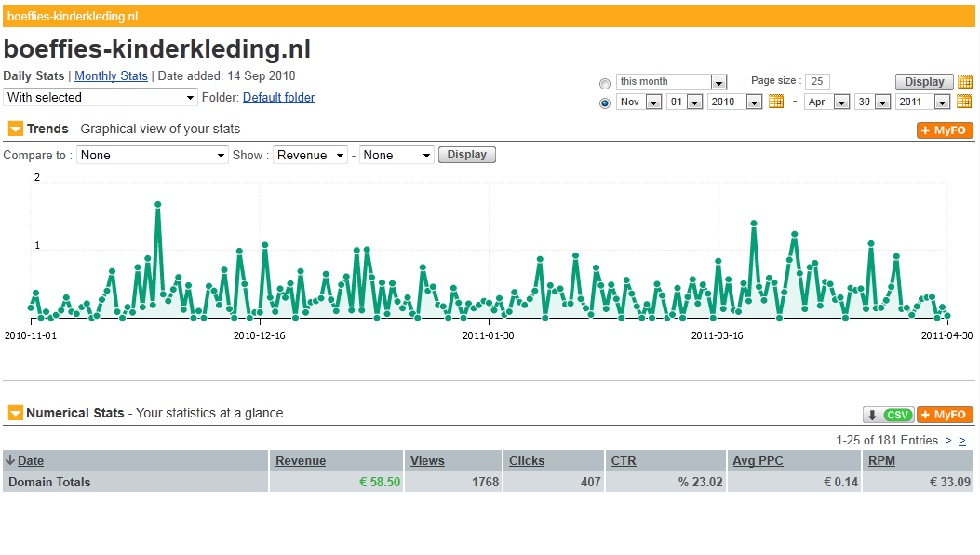
Task: Go to next page of entries
Action: 948,441
